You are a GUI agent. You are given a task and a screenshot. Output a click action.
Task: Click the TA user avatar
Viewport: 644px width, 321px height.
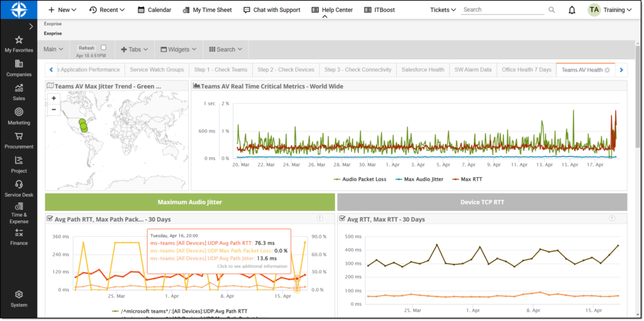[x=594, y=10]
